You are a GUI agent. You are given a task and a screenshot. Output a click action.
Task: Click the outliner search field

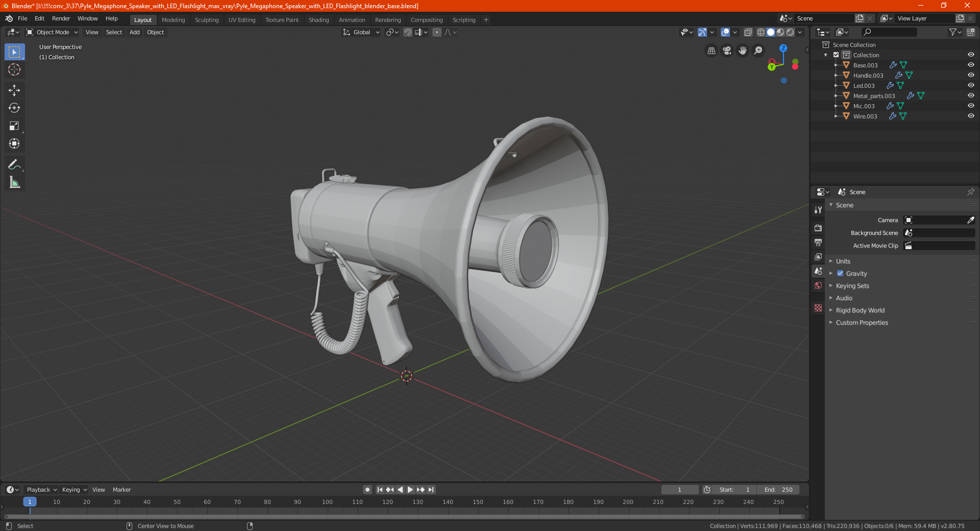[889, 32]
